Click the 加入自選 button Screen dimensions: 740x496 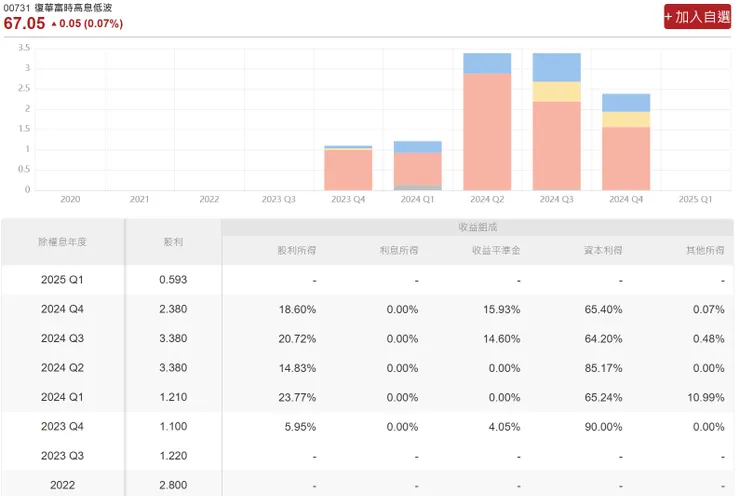[697, 17]
